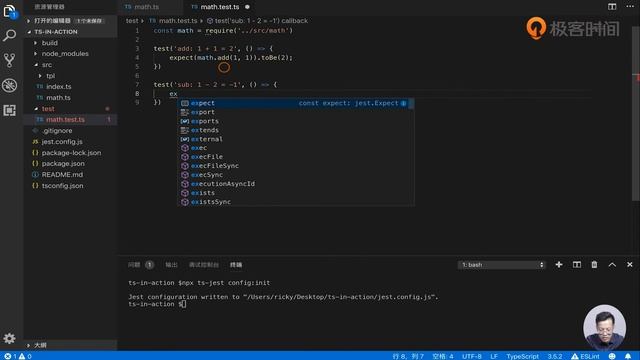Click the math.test.ts breadcrumb

[173, 20]
